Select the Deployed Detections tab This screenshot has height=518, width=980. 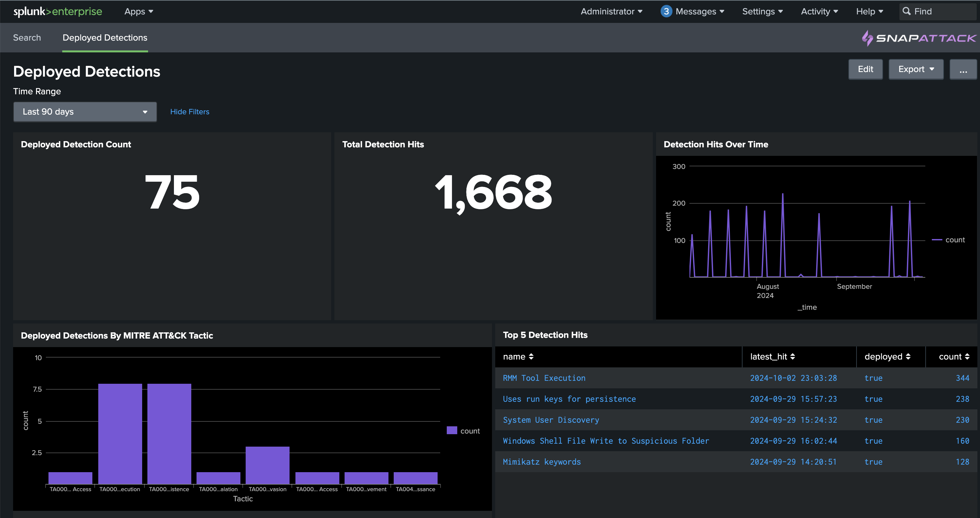point(105,38)
